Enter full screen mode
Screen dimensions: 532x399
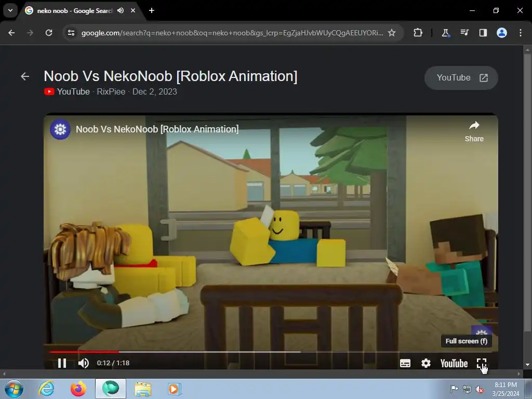(482, 363)
